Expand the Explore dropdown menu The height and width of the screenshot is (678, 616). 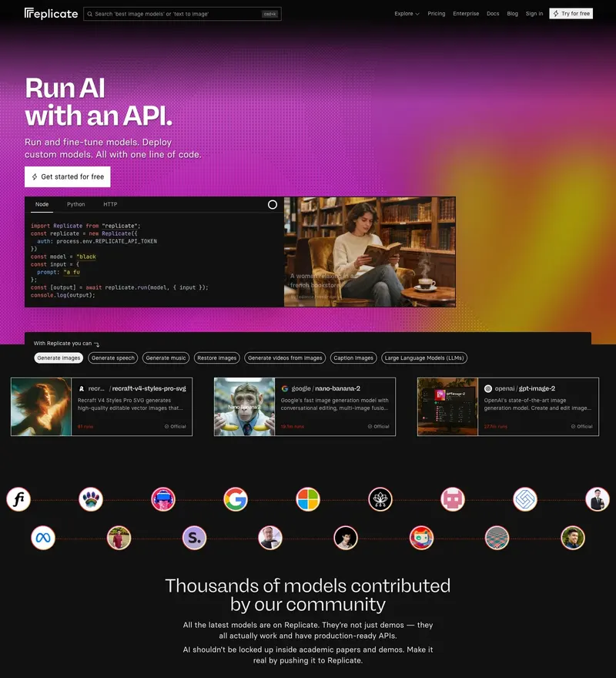pos(407,14)
